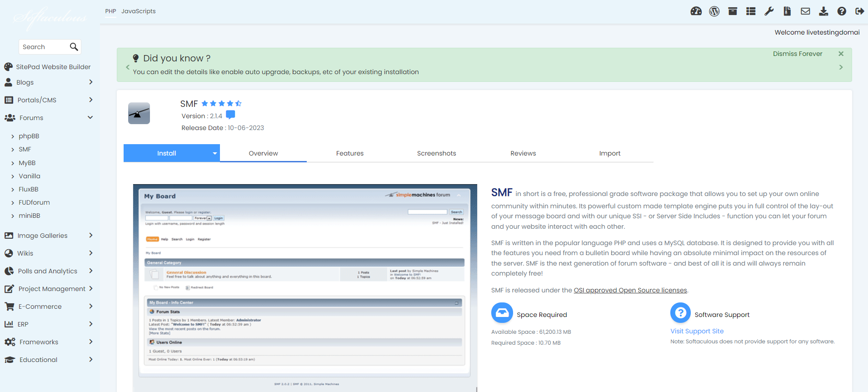Expand the Wikis category
This screenshot has width=868, height=392.
91,253
